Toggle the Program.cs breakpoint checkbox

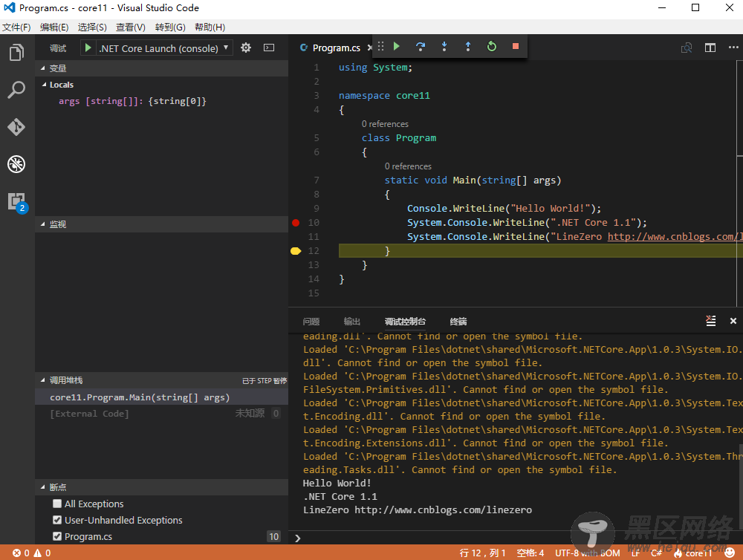[57, 536]
